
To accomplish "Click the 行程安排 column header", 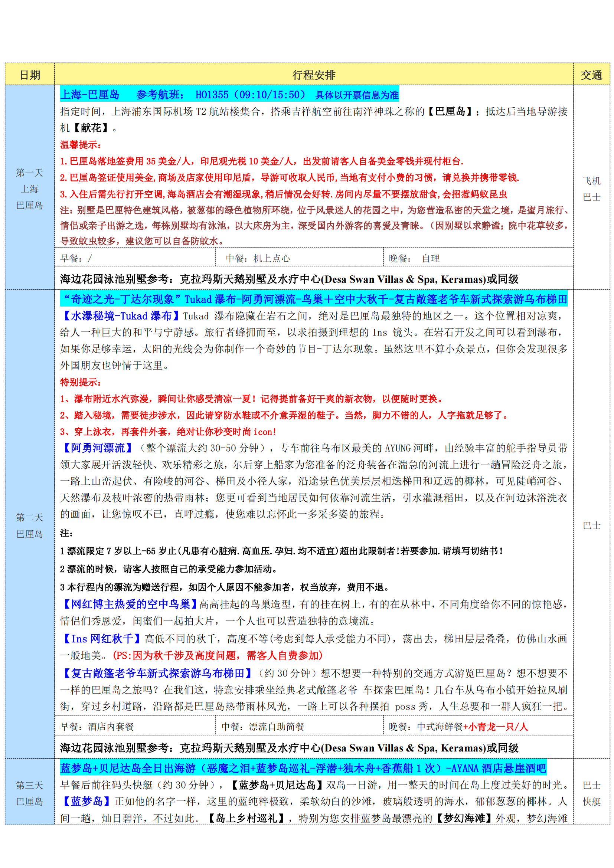I will (x=313, y=75).
